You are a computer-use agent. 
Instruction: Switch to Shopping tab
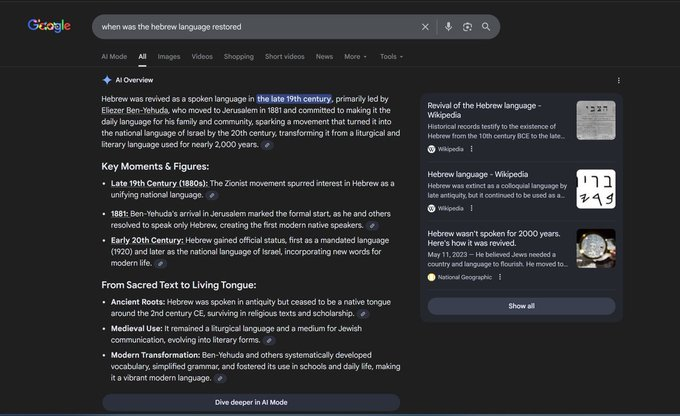[239, 56]
